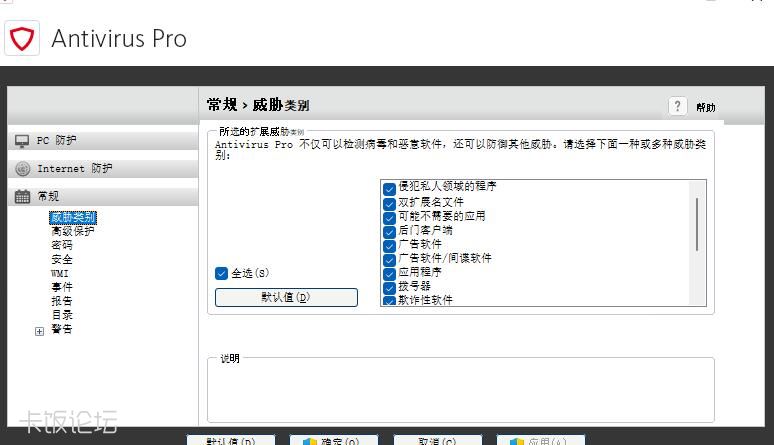
Task: Open help with the question mark icon
Action: click(x=677, y=106)
